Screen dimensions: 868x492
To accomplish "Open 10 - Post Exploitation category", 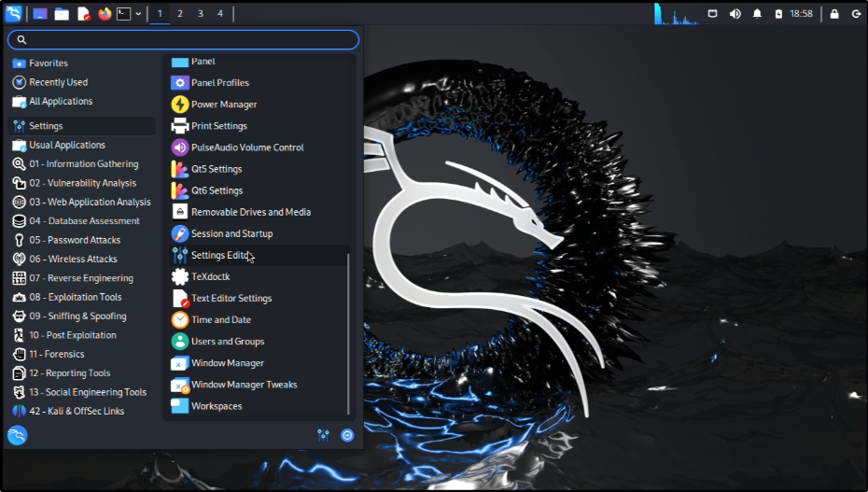I will point(81,335).
